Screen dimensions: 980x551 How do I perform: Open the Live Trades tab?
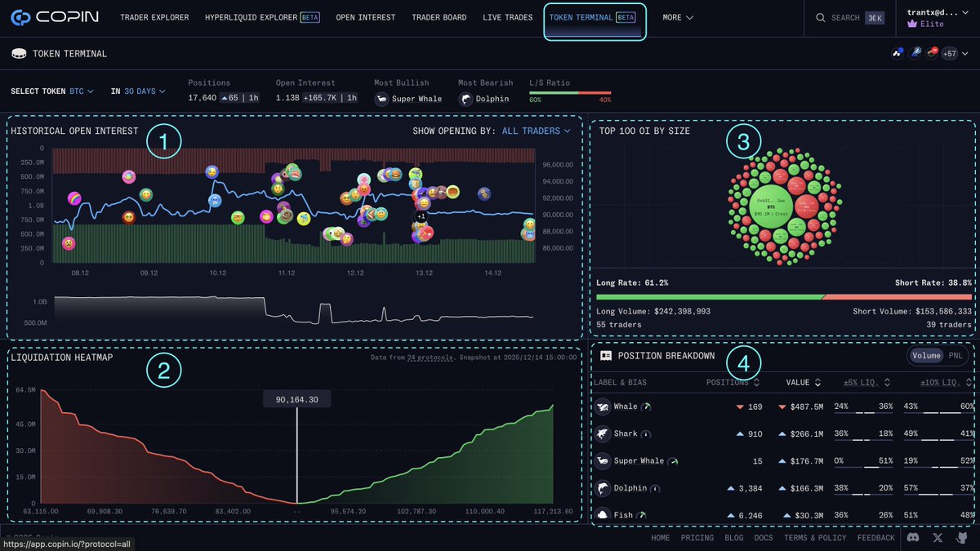click(507, 17)
